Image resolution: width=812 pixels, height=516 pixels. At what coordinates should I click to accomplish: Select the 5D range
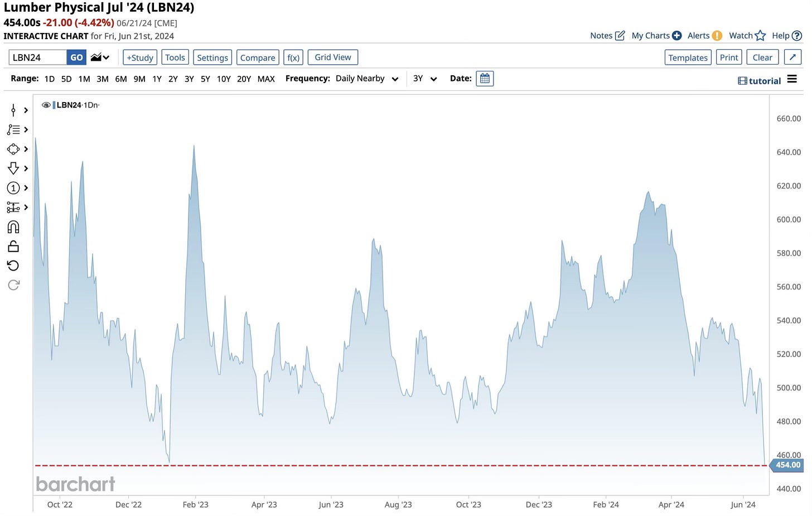(x=66, y=79)
